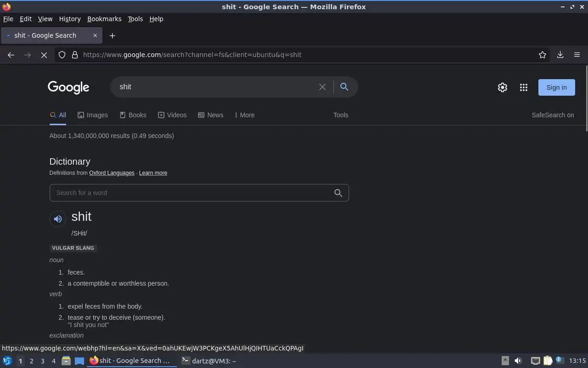Image resolution: width=588 pixels, height=368 pixels.
Task: Open the Tools options for search
Action: [x=341, y=115]
